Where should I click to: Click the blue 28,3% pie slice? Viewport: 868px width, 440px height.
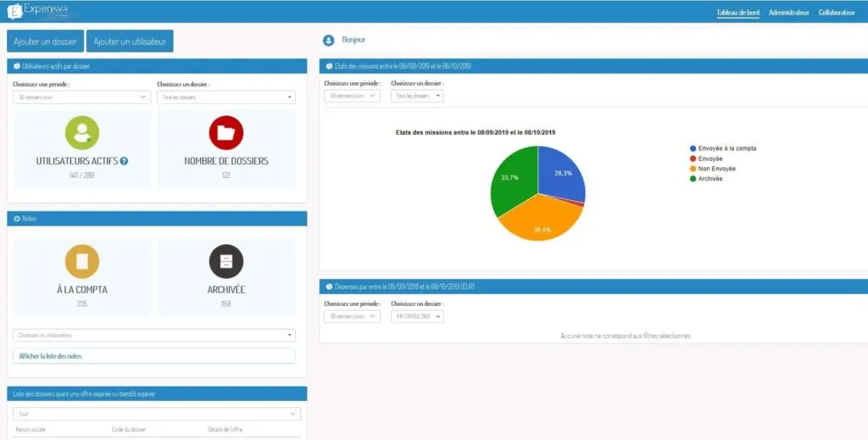point(560,173)
